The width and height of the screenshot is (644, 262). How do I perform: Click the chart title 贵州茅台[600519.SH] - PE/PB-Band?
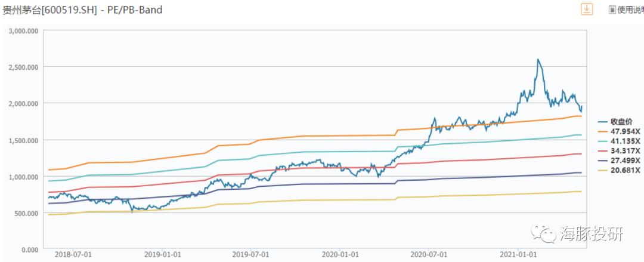point(83,10)
